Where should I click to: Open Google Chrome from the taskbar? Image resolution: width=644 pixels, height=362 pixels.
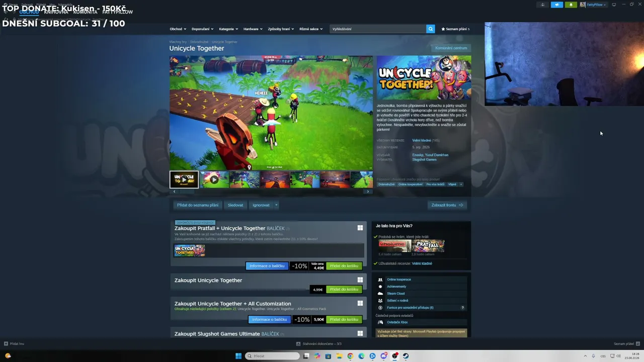[x=350, y=356]
